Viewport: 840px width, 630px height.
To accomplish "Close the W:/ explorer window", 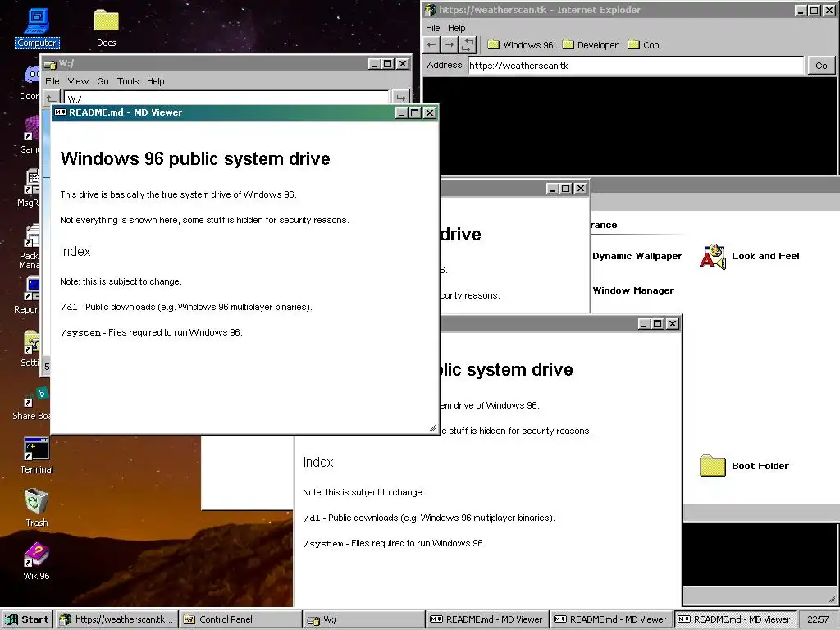I will [403, 64].
